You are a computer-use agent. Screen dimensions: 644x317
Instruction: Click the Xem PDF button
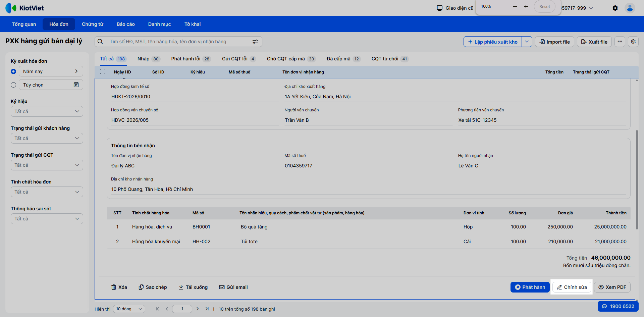[612, 287]
